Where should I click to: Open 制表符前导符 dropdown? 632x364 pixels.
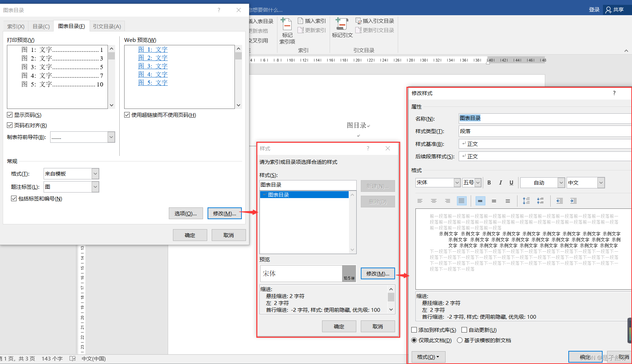pyautogui.click(x=111, y=137)
